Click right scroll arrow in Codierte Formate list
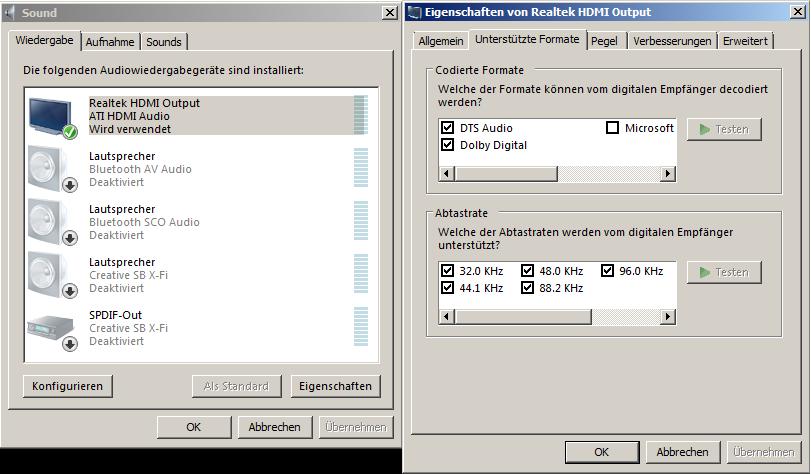This screenshot has width=811, height=474. point(668,173)
